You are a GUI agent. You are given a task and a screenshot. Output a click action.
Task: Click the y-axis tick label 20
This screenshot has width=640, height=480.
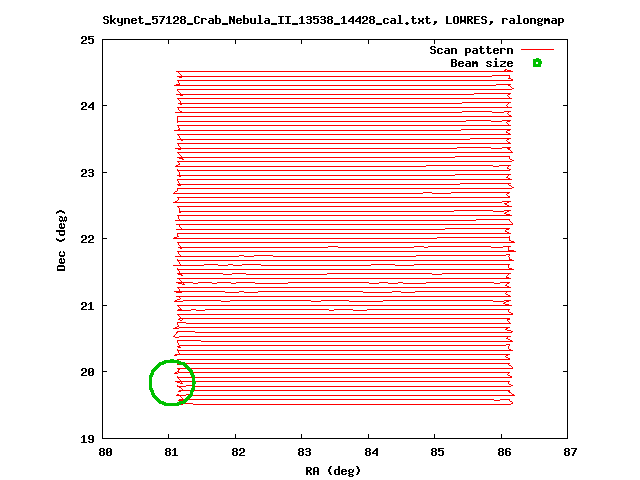point(87,372)
